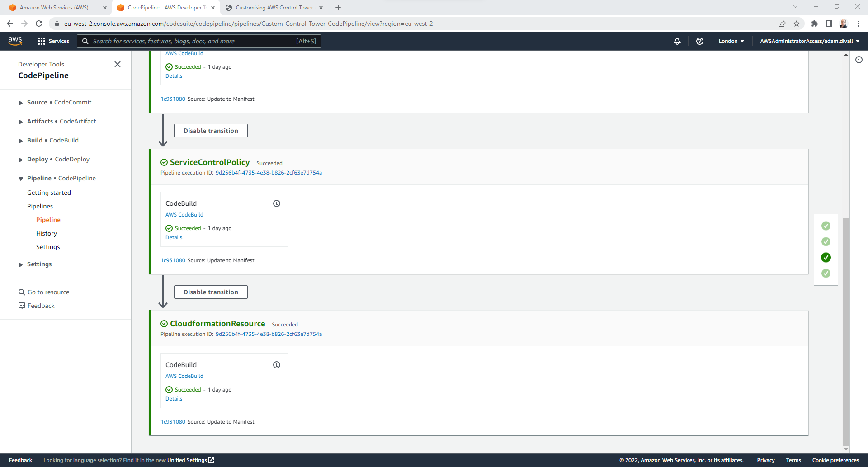Open the Terms footer link

793,460
